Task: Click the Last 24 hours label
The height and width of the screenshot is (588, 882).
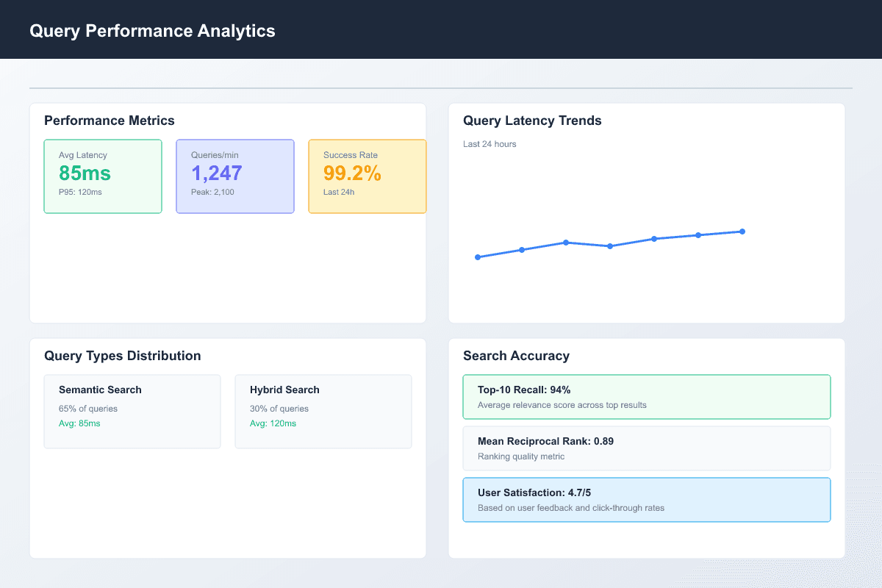Action: click(x=489, y=144)
